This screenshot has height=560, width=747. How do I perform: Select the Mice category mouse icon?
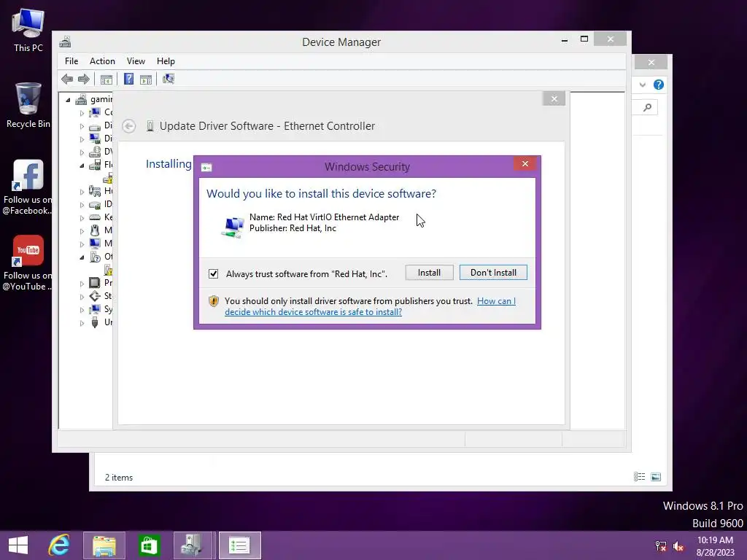click(95, 230)
